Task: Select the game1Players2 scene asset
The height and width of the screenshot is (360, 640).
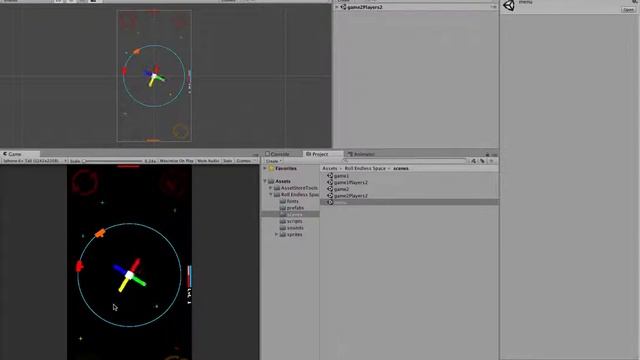Action: coord(347,182)
